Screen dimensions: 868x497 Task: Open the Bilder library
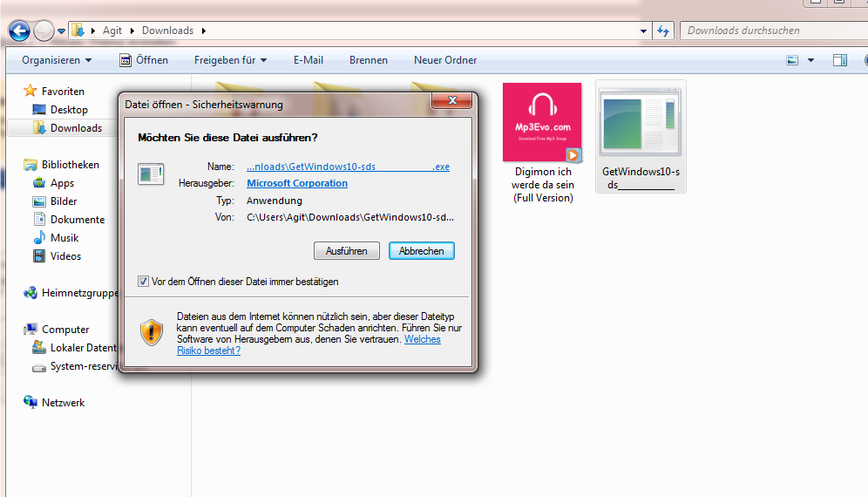[64, 201]
